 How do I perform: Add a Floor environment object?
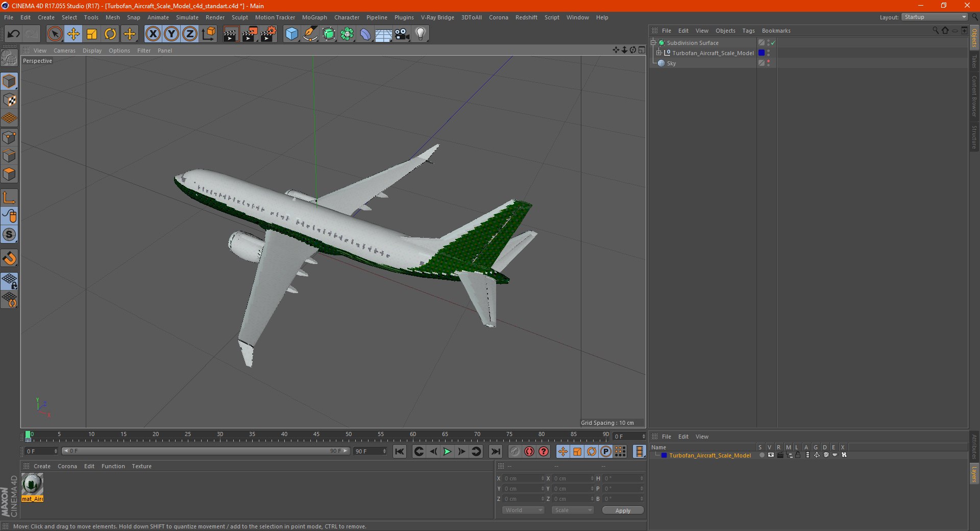(384, 34)
